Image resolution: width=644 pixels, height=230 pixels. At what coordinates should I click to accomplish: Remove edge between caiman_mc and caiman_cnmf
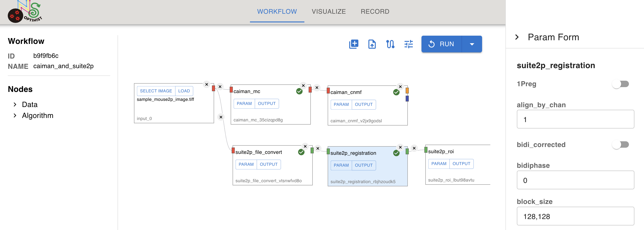[317, 88]
